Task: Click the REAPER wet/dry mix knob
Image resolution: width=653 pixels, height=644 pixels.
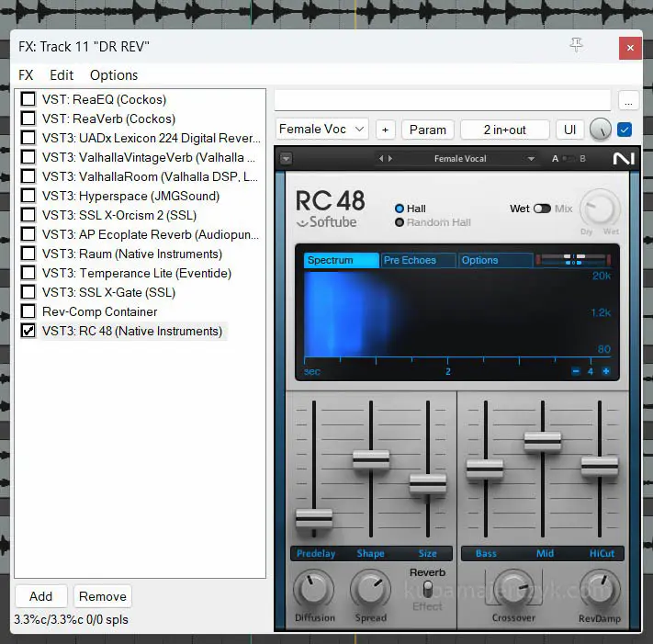Action: pyautogui.click(x=601, y=130)
